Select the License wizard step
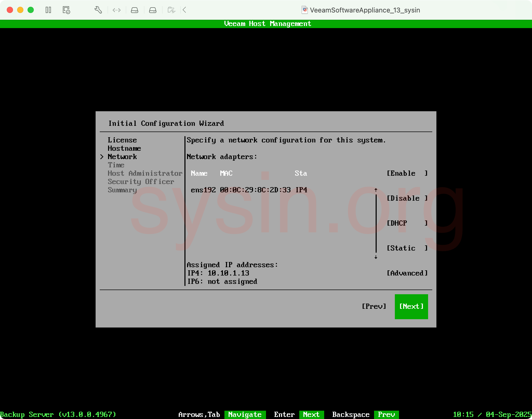 pos(122,140)
